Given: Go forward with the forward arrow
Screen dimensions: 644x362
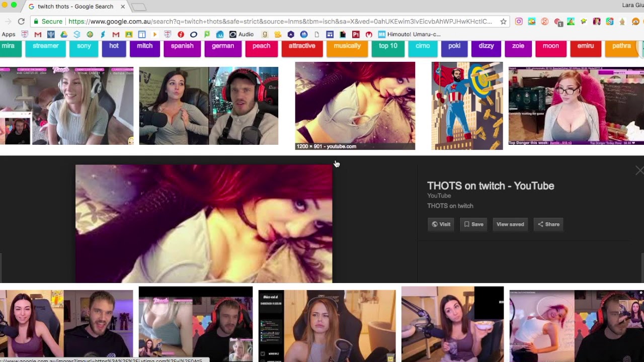Looking at the screenshot, I should (8, 22).
